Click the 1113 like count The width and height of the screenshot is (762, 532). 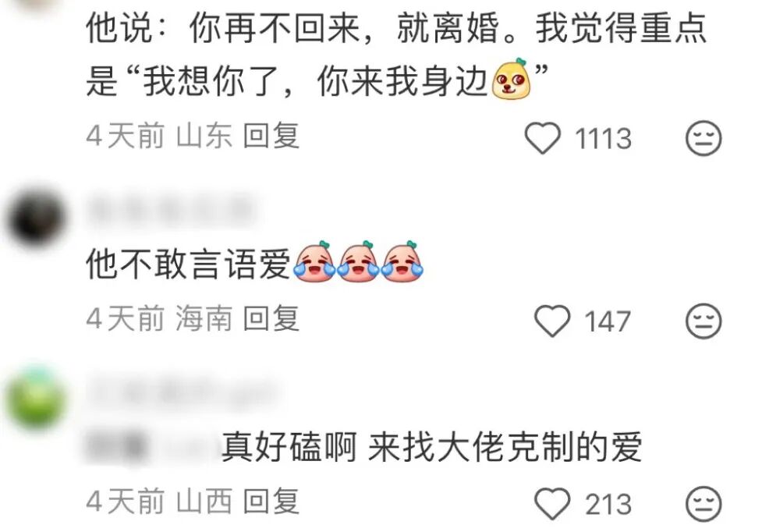click(x=603, y=139)
